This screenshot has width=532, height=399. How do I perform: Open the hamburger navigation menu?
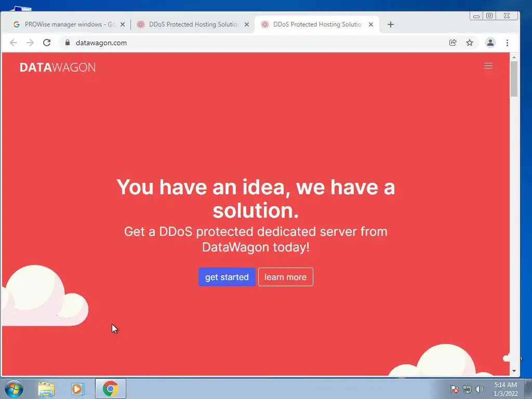(x=488, y=66)
